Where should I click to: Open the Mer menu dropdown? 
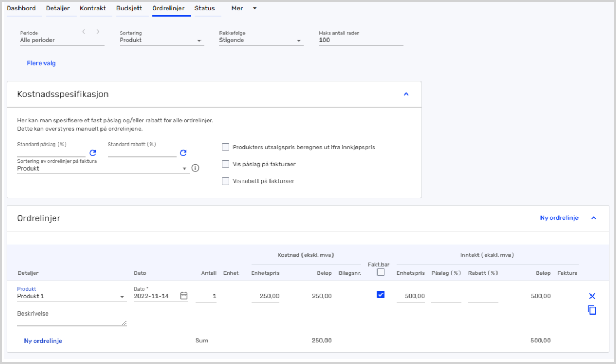point(244,8)
